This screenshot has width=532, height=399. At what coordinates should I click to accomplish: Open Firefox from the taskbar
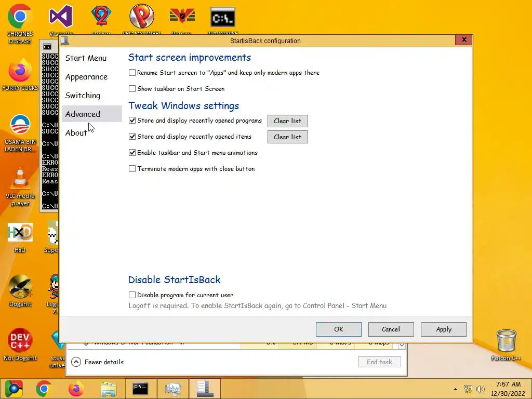pyautogui.click(x=76, y=389)
